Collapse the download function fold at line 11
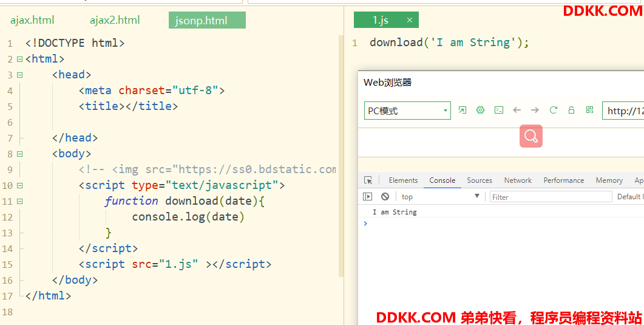Screen dimensions: 644x325 click(x=19, y=201)
